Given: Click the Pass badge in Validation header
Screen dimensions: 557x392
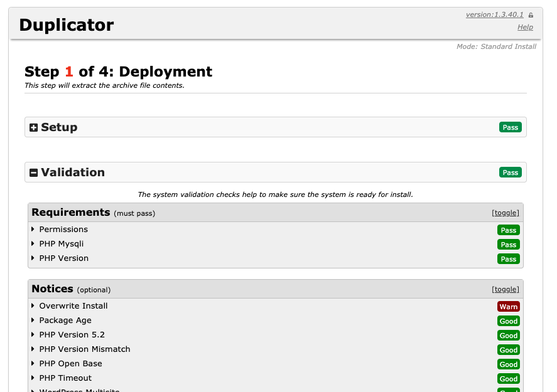Looking at the screenshot, I should coord(510,172).
